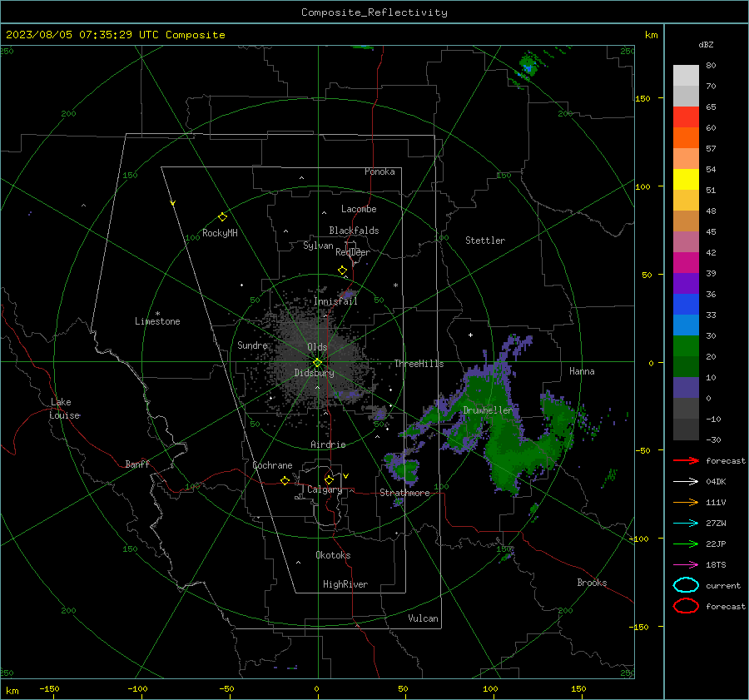This screenshot has width=749, height=700.
Task: Click the Innisfail city label
Action: 335,301
